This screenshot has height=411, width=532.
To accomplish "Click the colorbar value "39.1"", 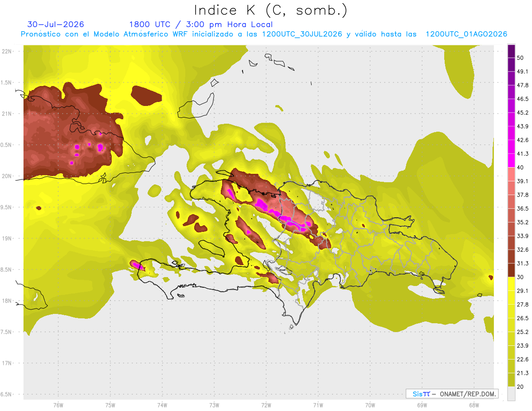I will pos(523,181).
